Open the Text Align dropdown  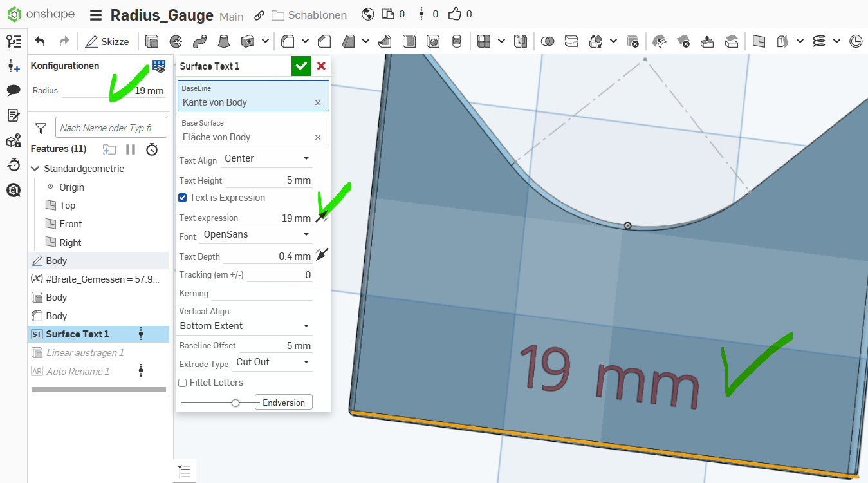click(266, 158)
